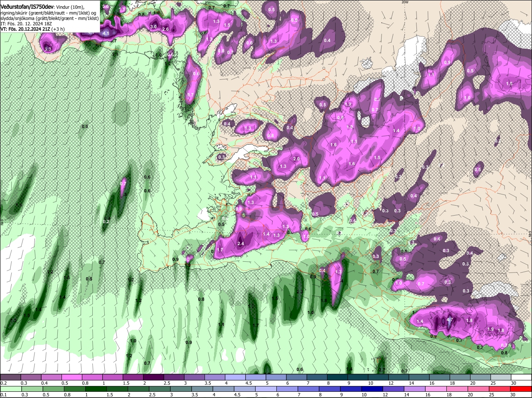Pick the pink 0.5 swatch in upper snow legend
Viewport: 532px width, 398px height.
pyautogui.click(x=71, y=377)
